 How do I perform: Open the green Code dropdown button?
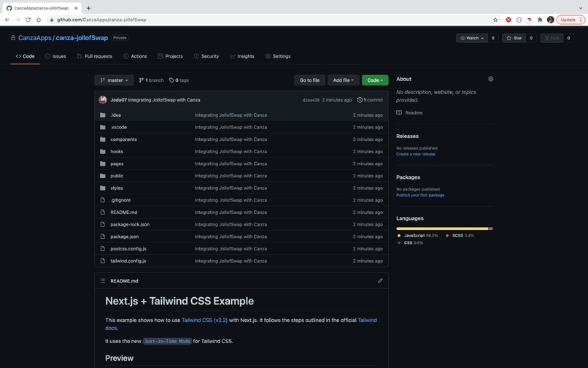pyautogui.click(x=375, y=80)
